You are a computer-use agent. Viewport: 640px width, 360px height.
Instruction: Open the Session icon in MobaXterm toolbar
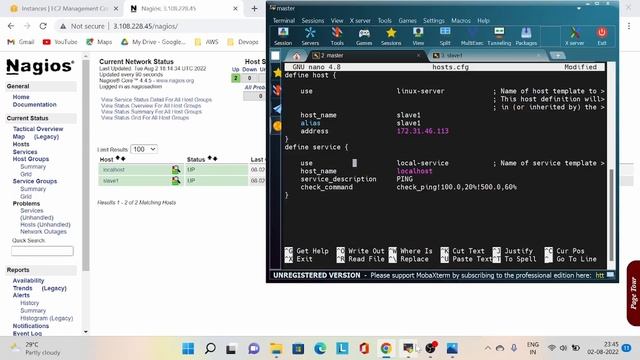(x=283, y=36)
